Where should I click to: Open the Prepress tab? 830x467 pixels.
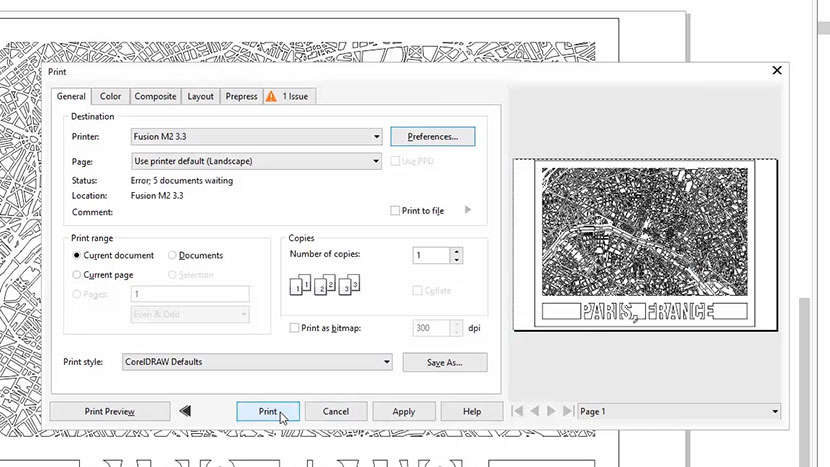coord(240,96)
